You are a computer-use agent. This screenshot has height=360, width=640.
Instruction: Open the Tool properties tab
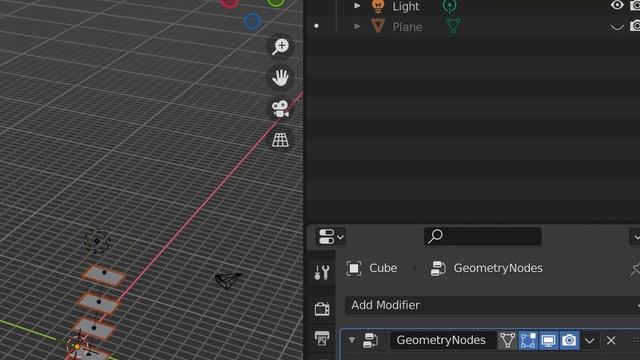click(322, 272)
